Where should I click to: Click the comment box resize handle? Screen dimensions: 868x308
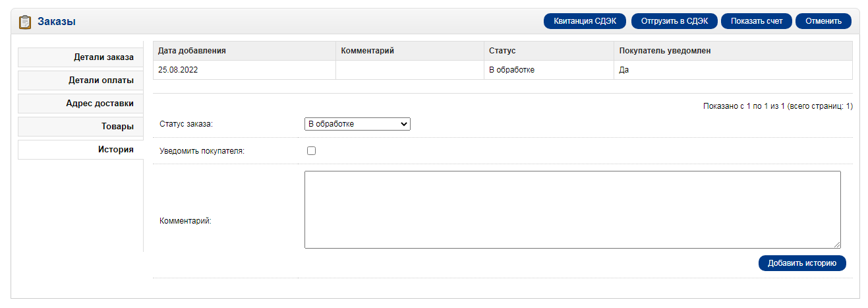(x=837, y=245)
